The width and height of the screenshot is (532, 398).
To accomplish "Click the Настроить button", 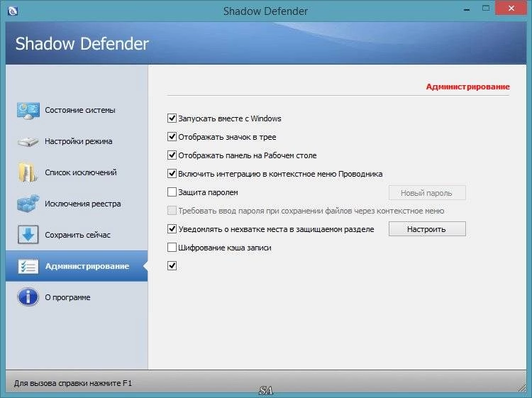I will click(427, 229).
